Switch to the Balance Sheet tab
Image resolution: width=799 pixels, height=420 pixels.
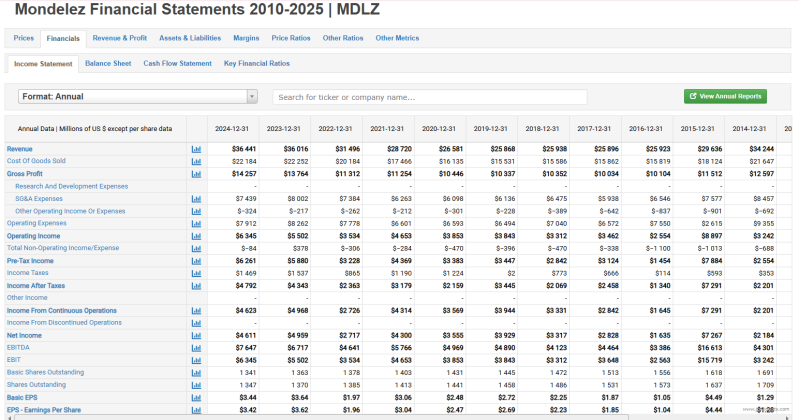coord(108,64)
